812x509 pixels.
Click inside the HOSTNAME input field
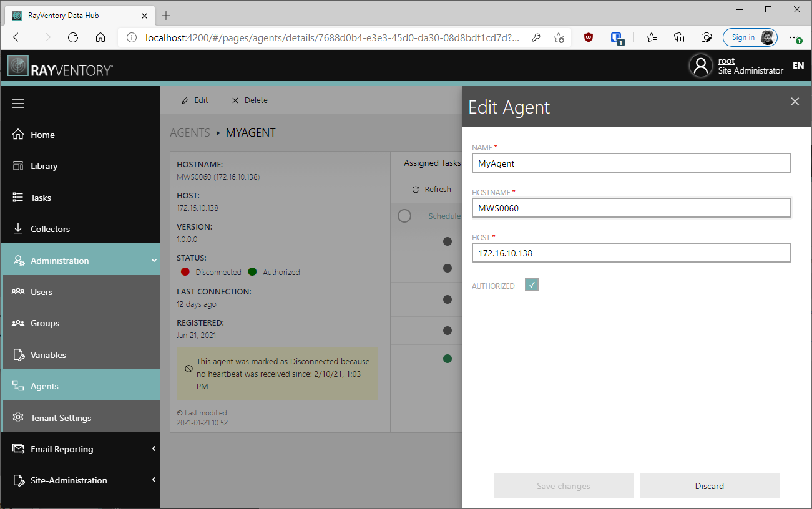point(631,208)
